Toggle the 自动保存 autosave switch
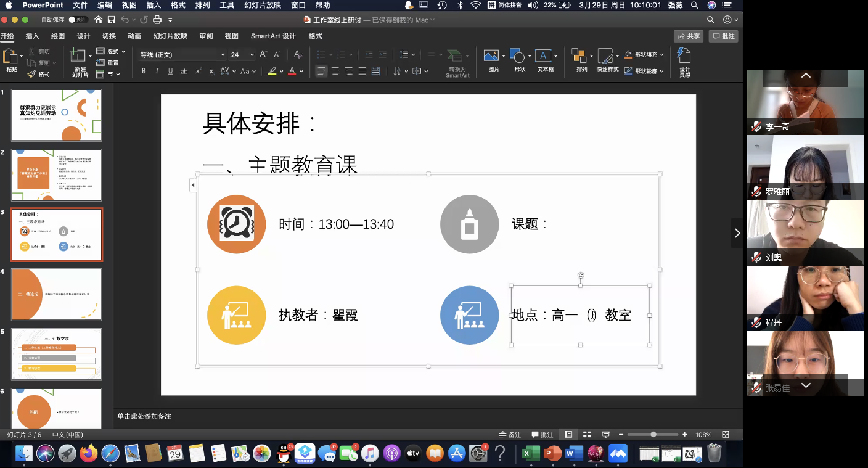Screen dimensions: 868x468 (x=77, y=20)
